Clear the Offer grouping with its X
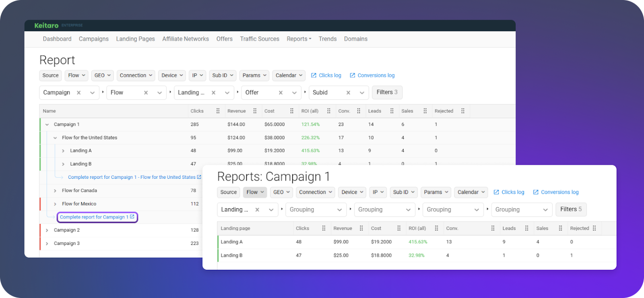Viewport: 644px width, 298px height. (281, 93)
